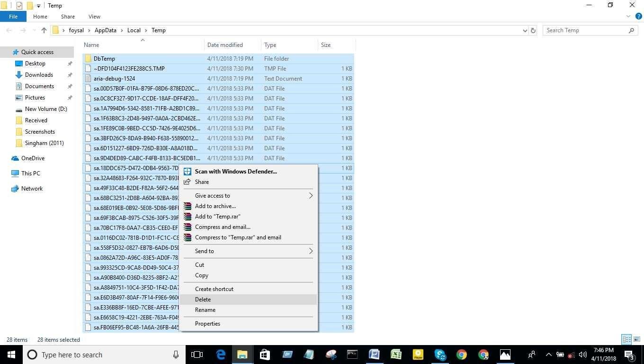Open the Home ribbon tab
This screenshot has width=644, height=364.
tap(40, 17)
